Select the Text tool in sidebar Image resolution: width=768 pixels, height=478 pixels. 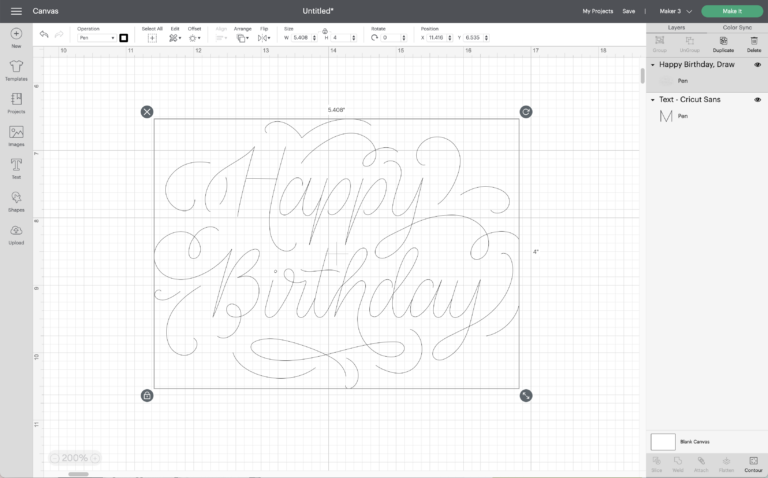[x=16, y=166]
